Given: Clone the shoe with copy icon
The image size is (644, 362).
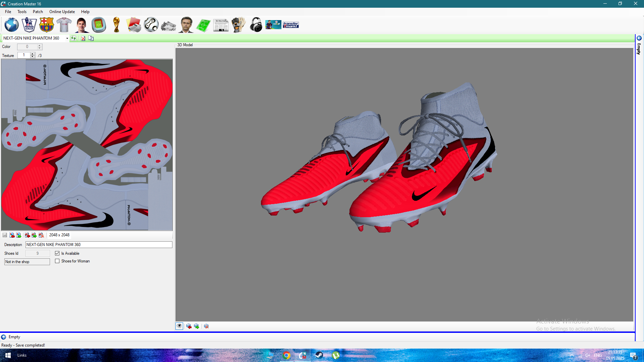Looking at the screenshot, I should click(x=91, y=38).
